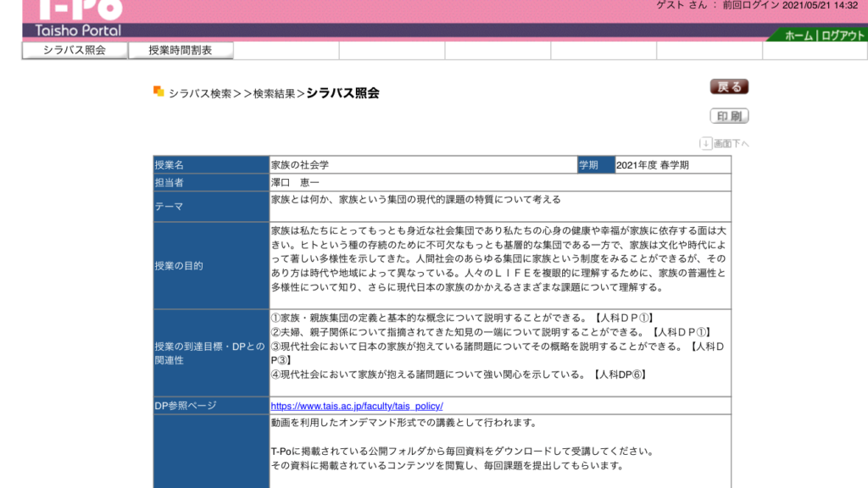Click シラバス検索 in the breadcrumb
Viewport: 868px width, 488px height.
point(200,93)
